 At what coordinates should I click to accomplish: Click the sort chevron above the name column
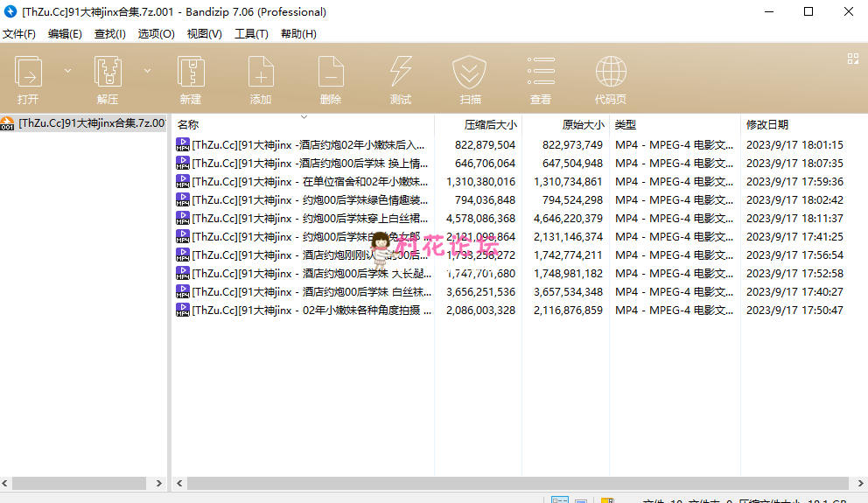click(x=304, y=116)
